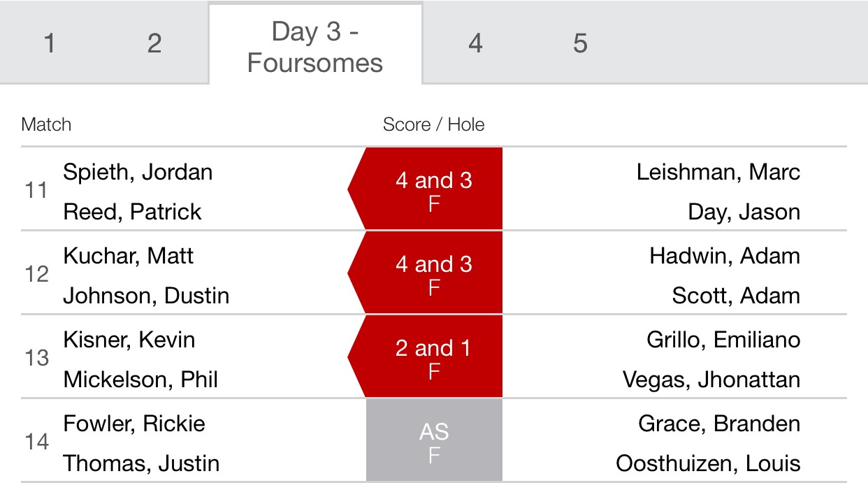
Task: Select player Day, Jason
Action: (x=744, y=212)
